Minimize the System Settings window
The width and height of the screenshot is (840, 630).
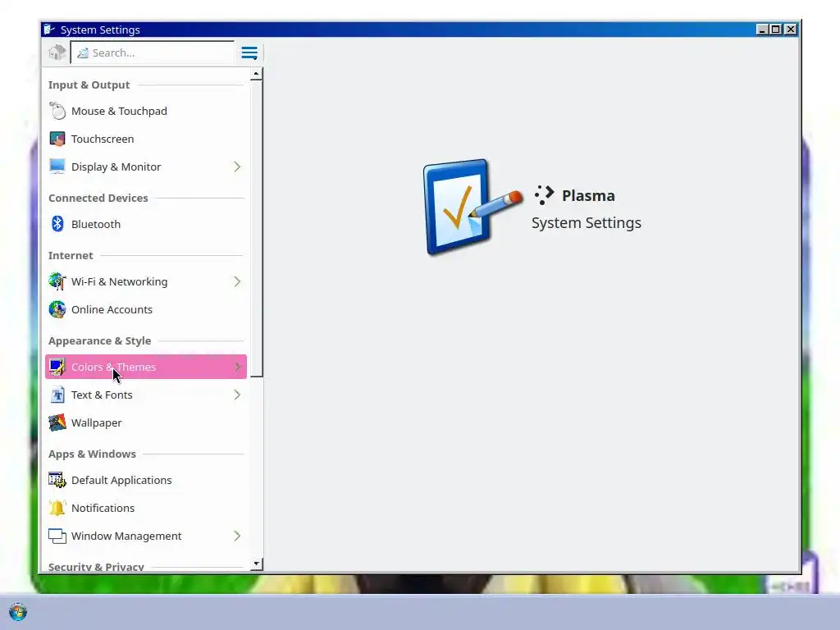tap(762, 30)
